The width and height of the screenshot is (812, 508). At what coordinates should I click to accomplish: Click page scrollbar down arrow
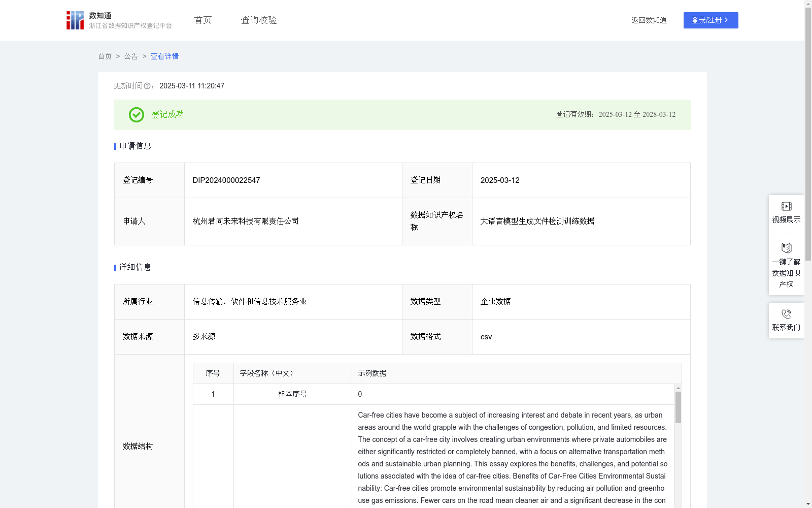pos(808,504)
